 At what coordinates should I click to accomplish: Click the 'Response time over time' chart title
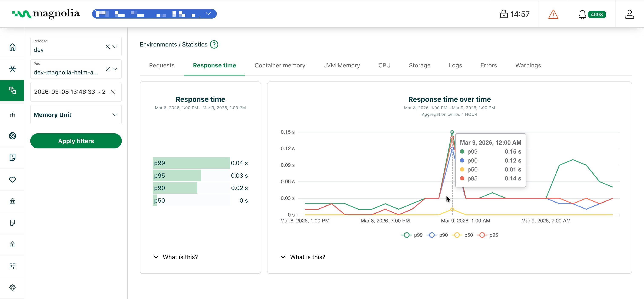[450, 99]
